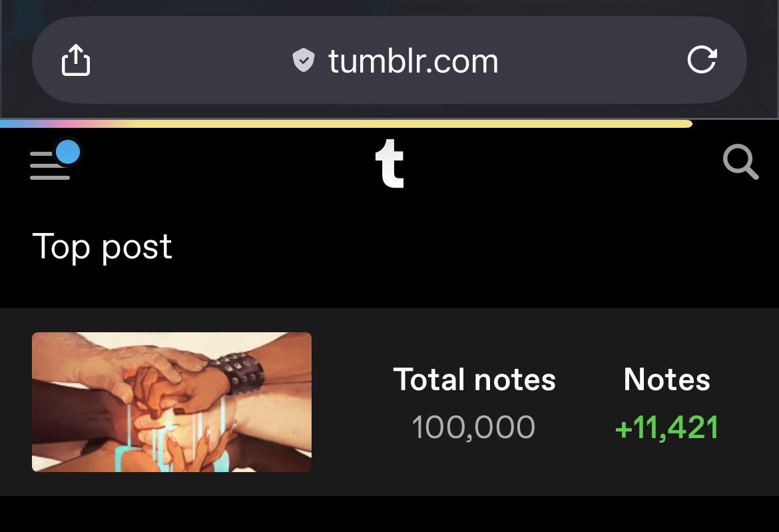The height and width of the screenshot is (532, 779).
Task: Tap the browser share icon
Action: coord(75,60)
